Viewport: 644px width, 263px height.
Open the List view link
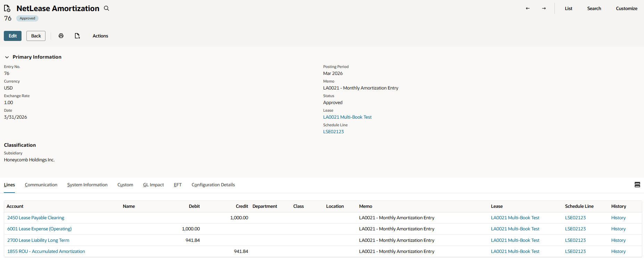tap(568, 8)
